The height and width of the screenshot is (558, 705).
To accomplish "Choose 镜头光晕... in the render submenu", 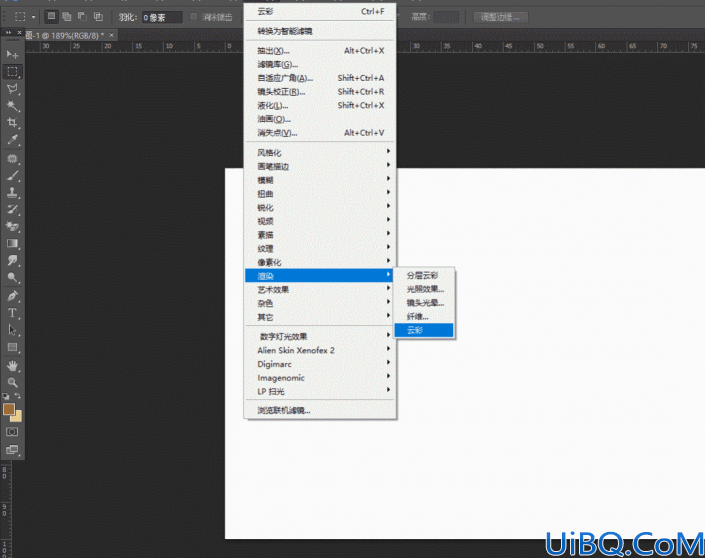I will click(x=424, y=303).
